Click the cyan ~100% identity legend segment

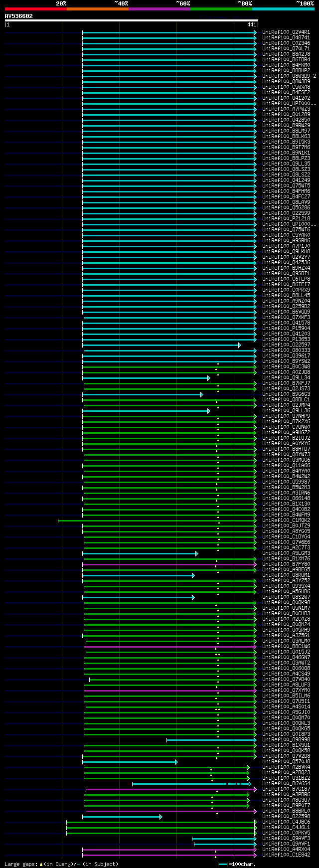tap(283, 9)
